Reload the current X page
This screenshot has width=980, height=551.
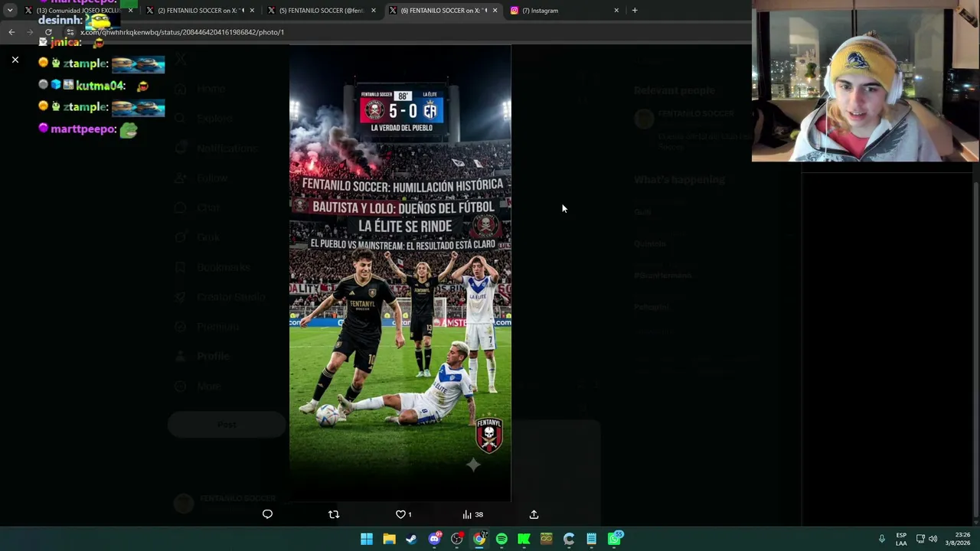click(48, 32)
